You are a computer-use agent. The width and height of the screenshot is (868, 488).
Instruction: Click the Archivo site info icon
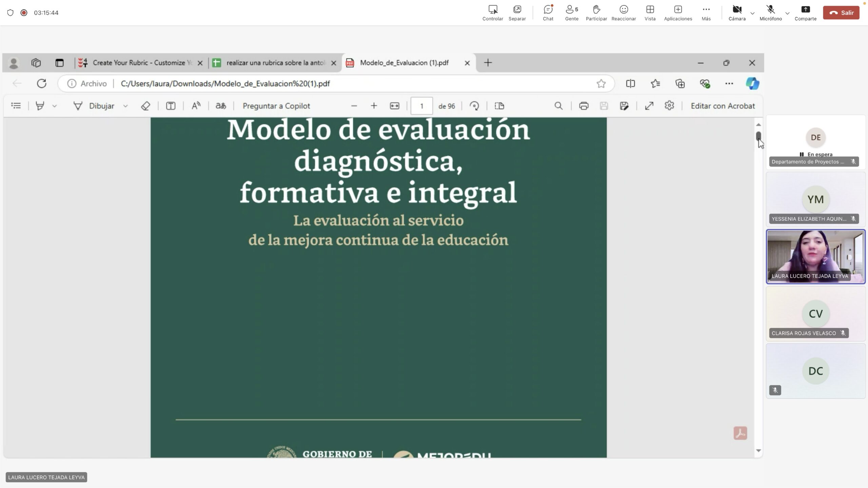[72, 83]
